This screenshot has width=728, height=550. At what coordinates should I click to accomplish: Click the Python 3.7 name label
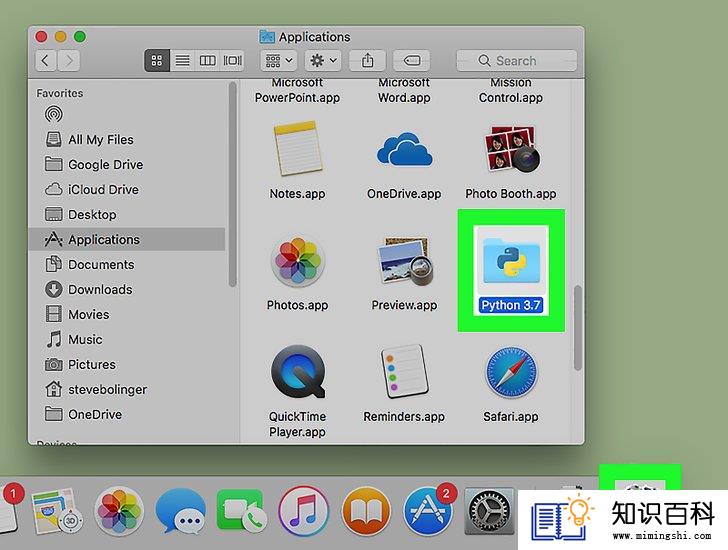tap(511, 305)
